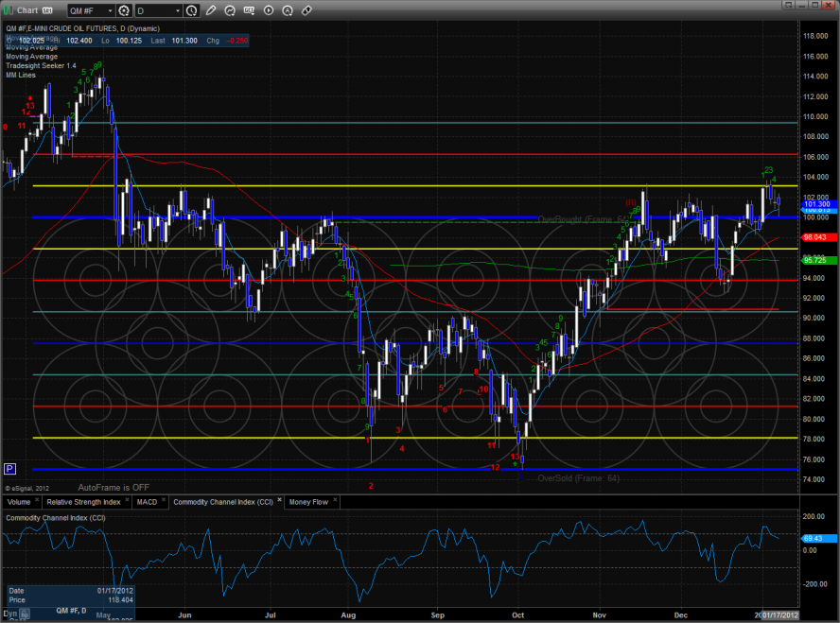
Task: Click the 76.000 price axis label
Action: pyautogui.click(x=814, y=459)
